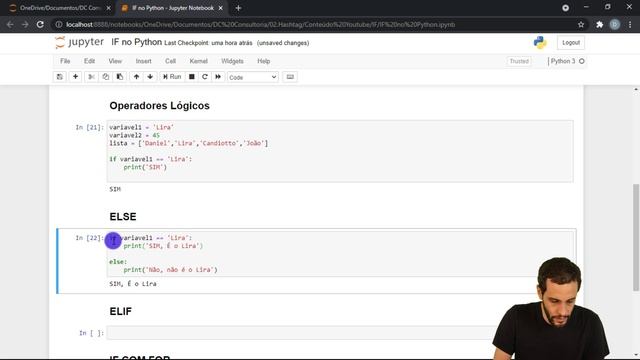The height and width of the screenshot is (360, 640).
Task: Open the File menu
Action: point(65,61)
